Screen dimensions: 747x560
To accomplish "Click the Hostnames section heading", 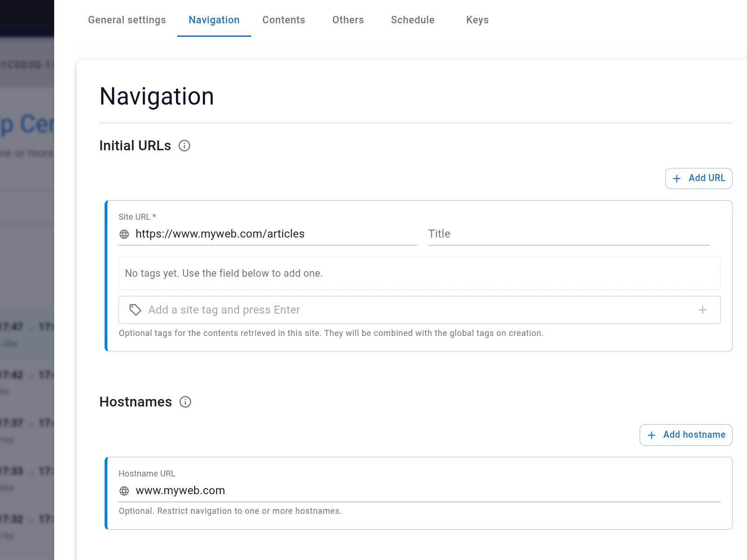I will [136, 402].
